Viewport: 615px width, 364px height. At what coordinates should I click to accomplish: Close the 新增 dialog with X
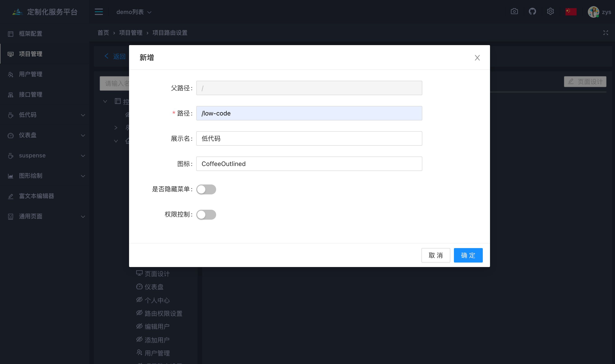pos(477,58)
